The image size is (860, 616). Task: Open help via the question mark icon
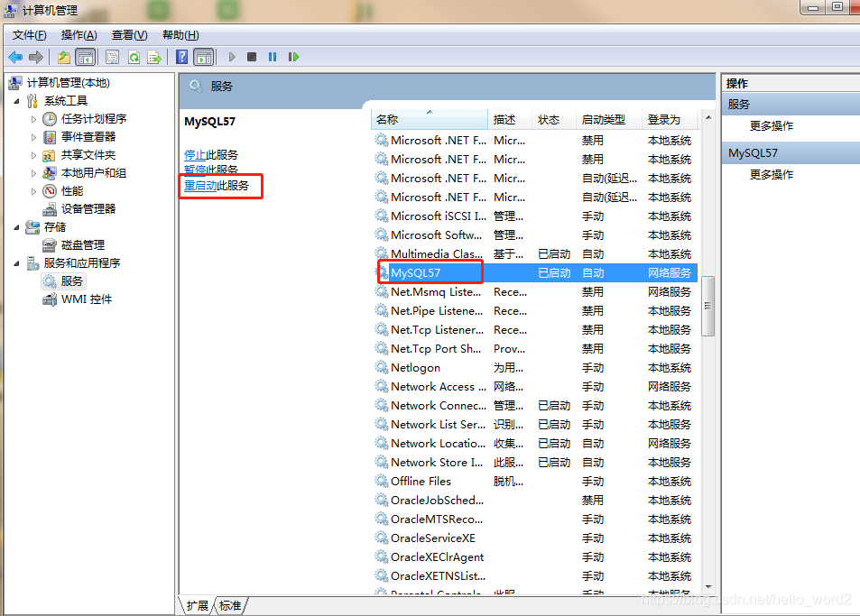(x=181, y=57)
